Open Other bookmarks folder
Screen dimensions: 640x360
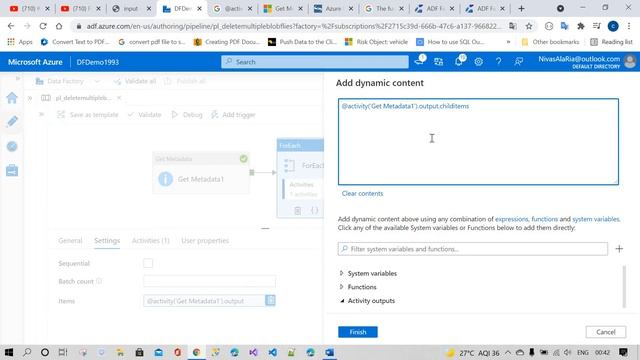[x=551, y=42]
